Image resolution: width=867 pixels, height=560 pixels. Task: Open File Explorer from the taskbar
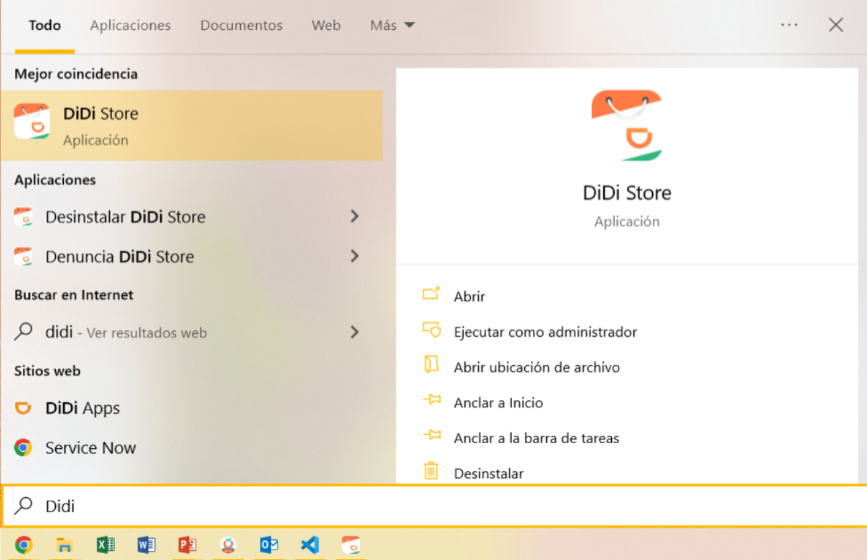[x=64, y=545]
